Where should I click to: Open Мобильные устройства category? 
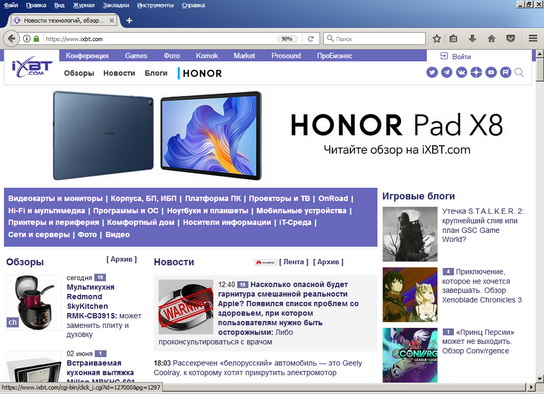pos(301,211)
